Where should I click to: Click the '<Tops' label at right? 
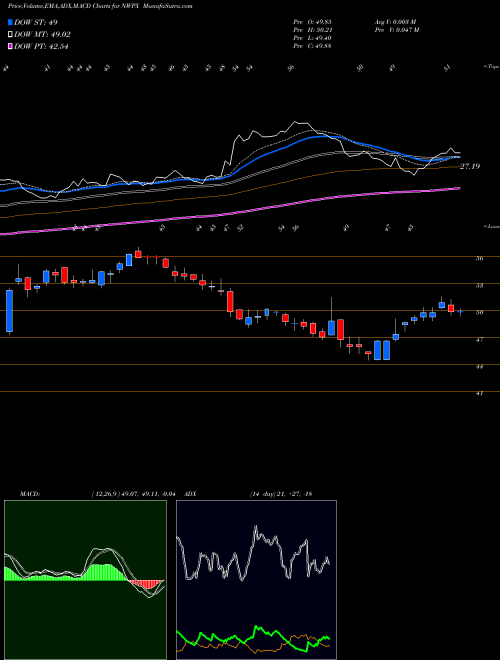[x=492, y=67]
